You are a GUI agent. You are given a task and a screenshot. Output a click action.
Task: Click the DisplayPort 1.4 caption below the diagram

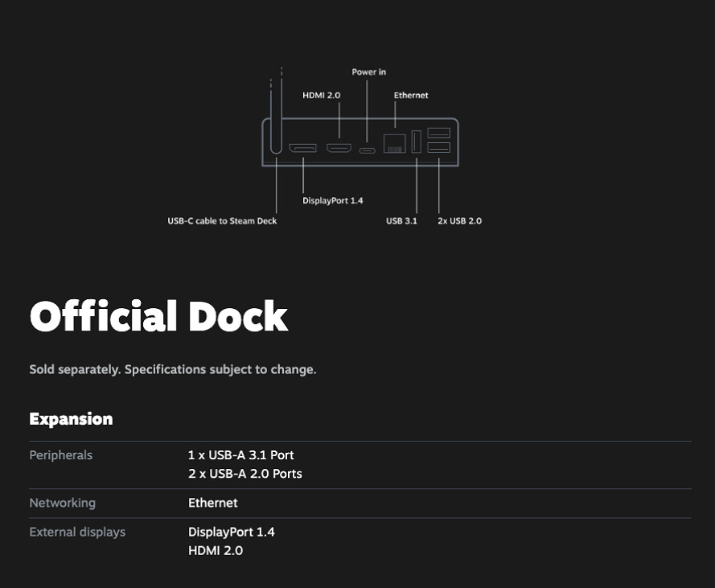point(331,199)
